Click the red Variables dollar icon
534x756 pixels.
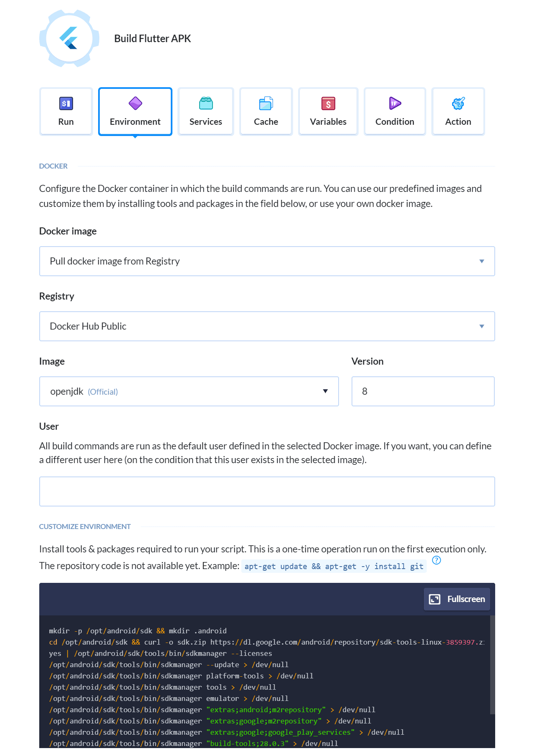(x=328, y=103)
